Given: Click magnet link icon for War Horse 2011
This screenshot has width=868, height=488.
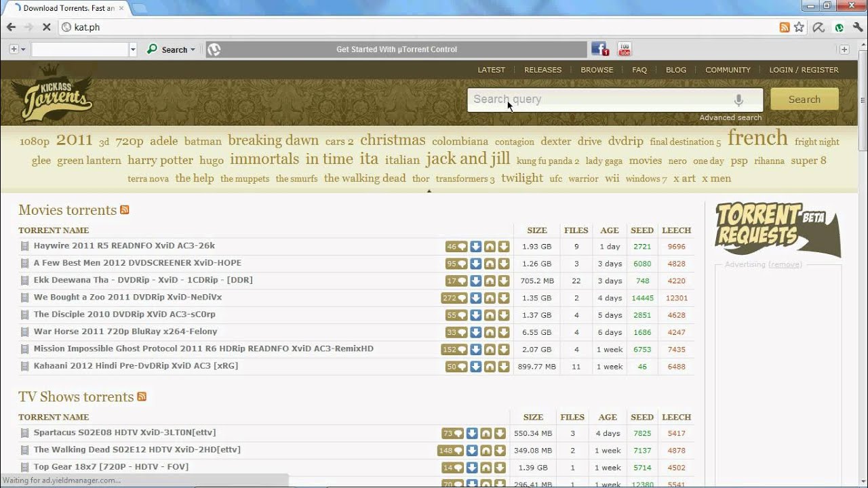Looking at the screenshot, I should point(490,332).
